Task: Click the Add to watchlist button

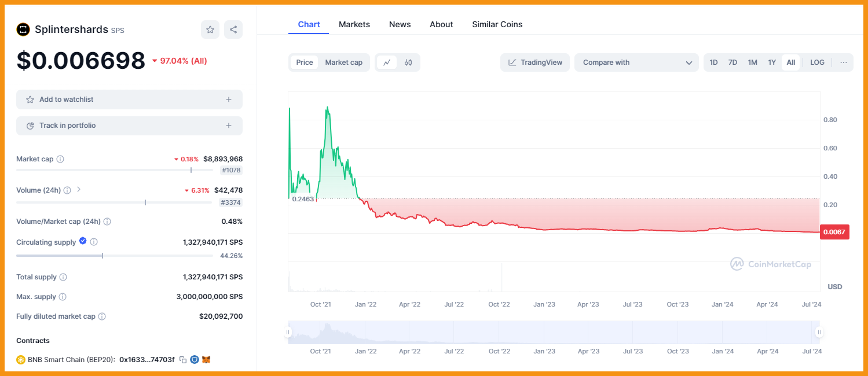Action: pos(129,99)
